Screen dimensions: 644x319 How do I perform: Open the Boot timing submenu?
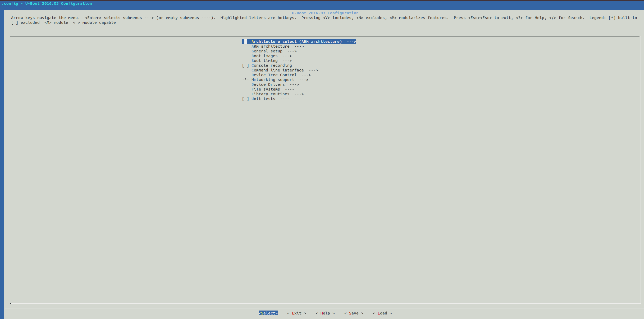271,61
